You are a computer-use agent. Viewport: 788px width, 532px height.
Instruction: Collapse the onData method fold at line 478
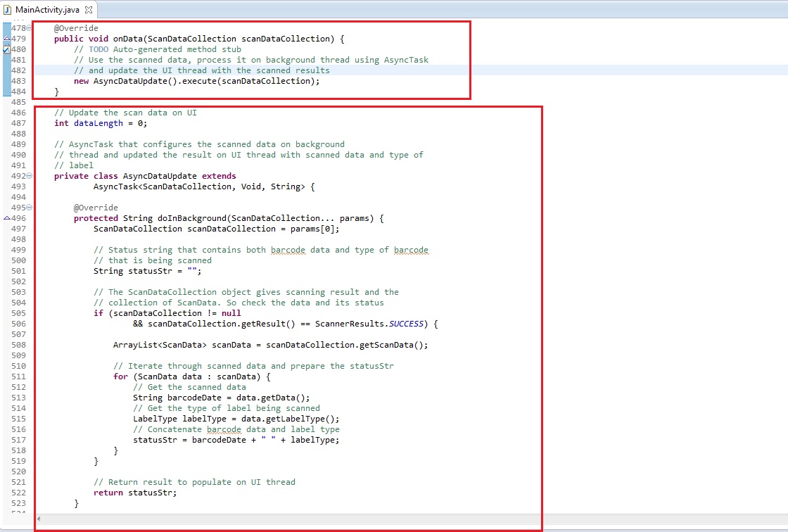pyautogui.click(x=29, y=28)
